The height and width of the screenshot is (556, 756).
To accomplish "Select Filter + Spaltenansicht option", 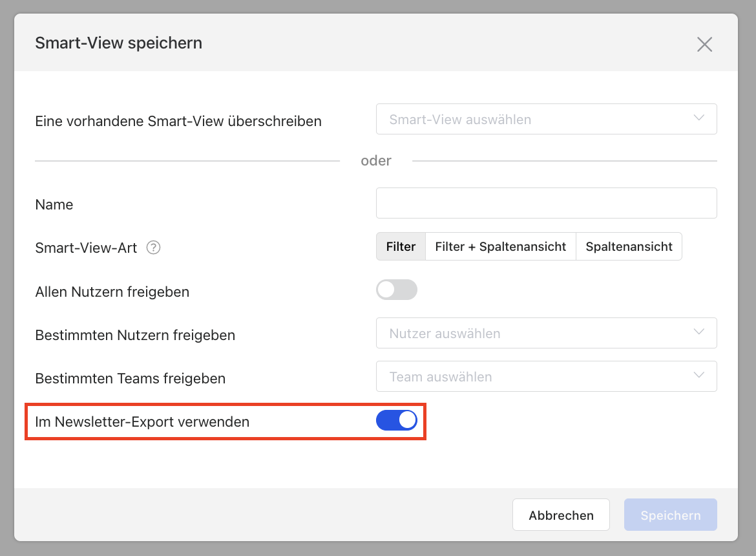I will (501, 246).
